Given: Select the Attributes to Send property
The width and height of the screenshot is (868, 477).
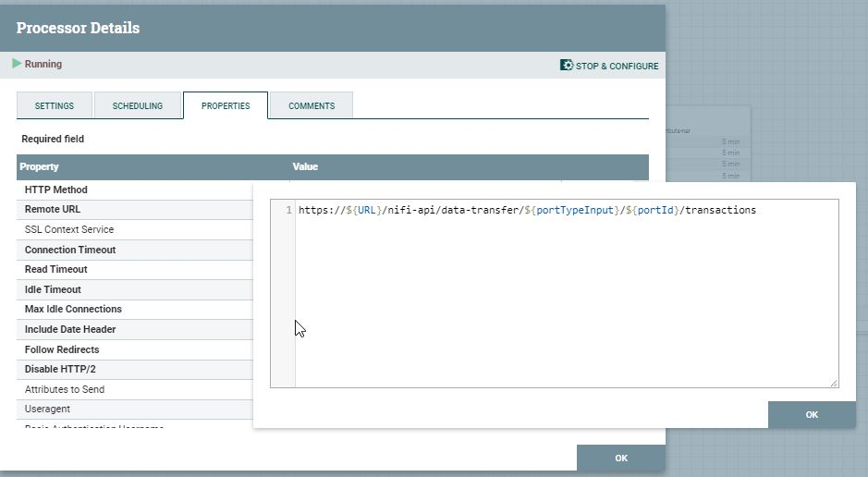Looking at the screenshot, I should [x=135, y=389].
